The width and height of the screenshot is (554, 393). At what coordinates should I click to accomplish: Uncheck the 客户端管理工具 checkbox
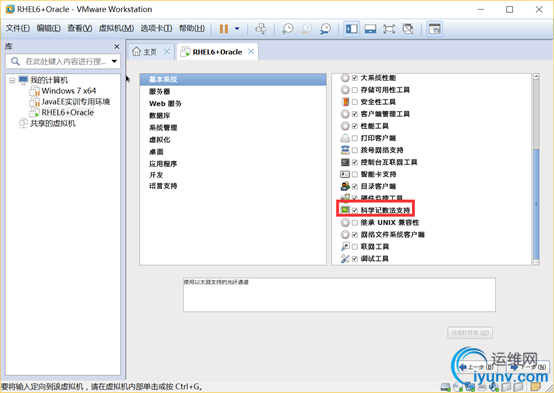[355, 114]
